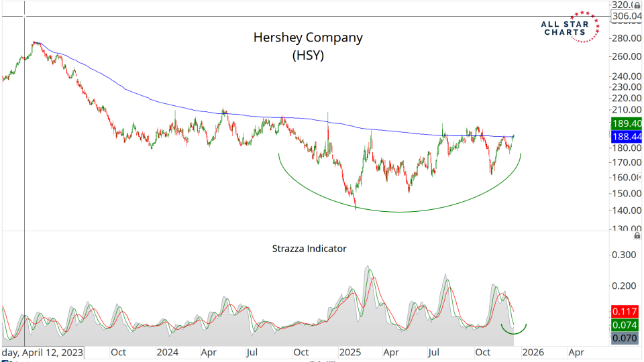Select the (HSY) ticker text
Screen dimensions: 644x362
(x=308, y=56)
